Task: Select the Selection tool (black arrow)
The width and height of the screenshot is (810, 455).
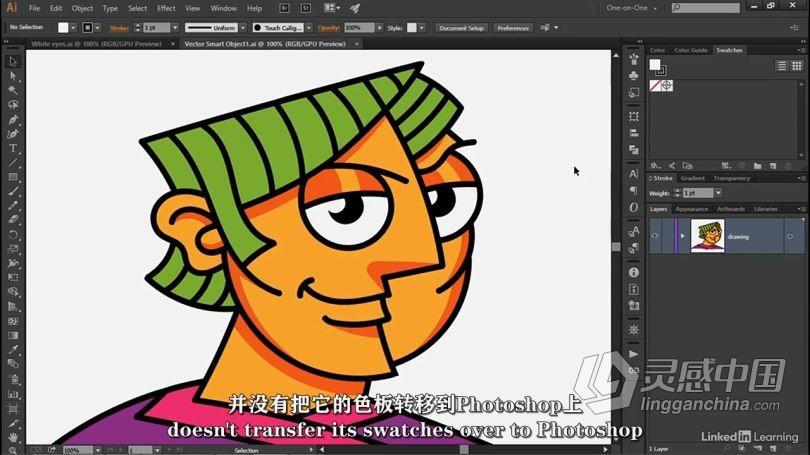Action: (13, 61)
